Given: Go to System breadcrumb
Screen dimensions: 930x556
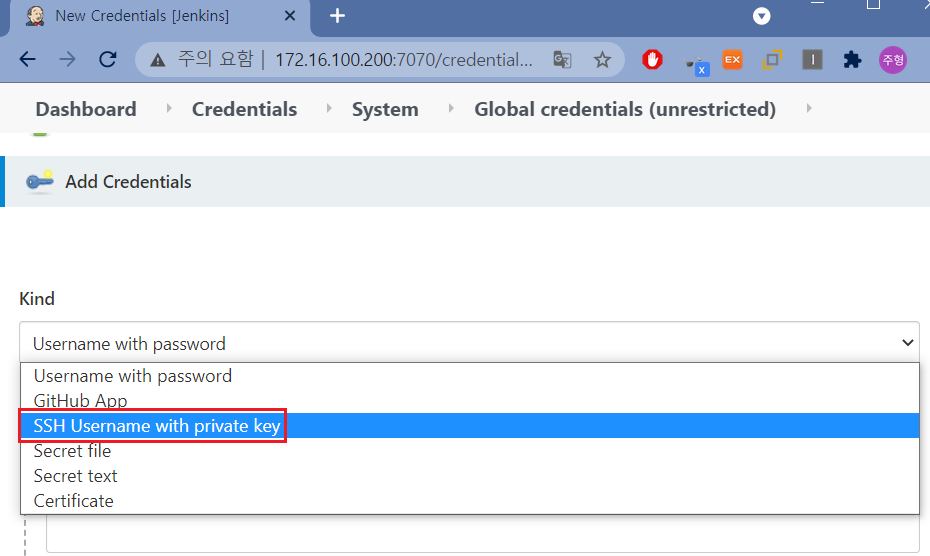Looking at the screenshot, I should [x=385, y=109].
